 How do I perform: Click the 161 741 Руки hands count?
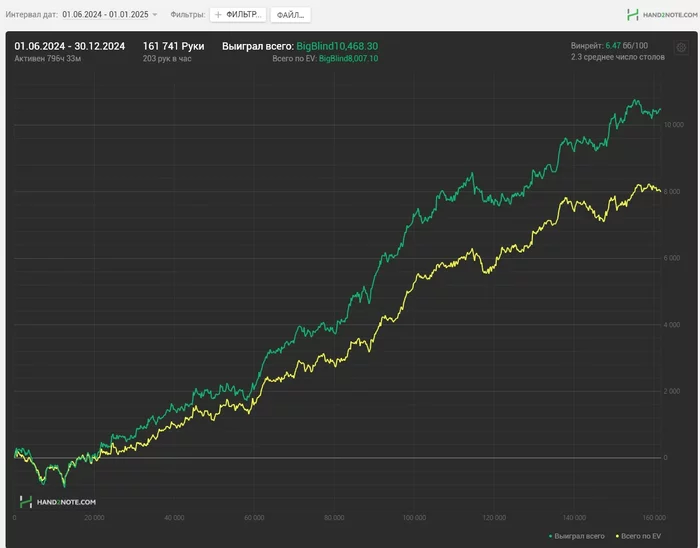pos(173,46)
